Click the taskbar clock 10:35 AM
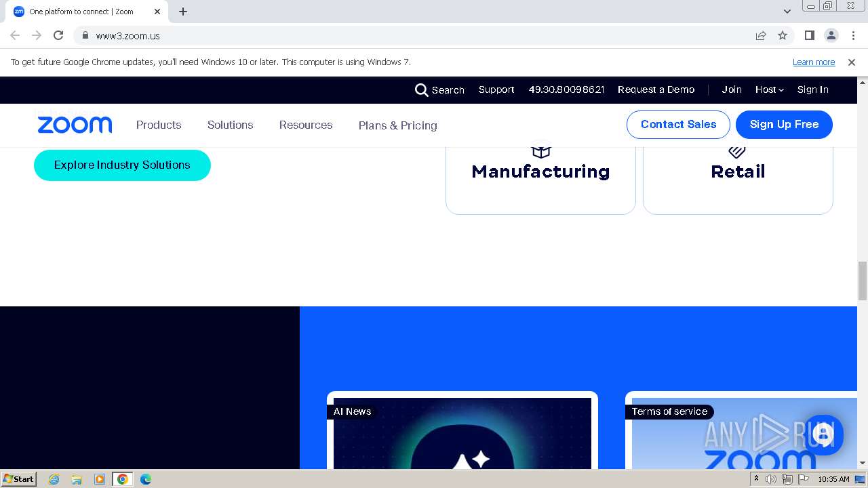The image size is (868, 488). point(833,479)
